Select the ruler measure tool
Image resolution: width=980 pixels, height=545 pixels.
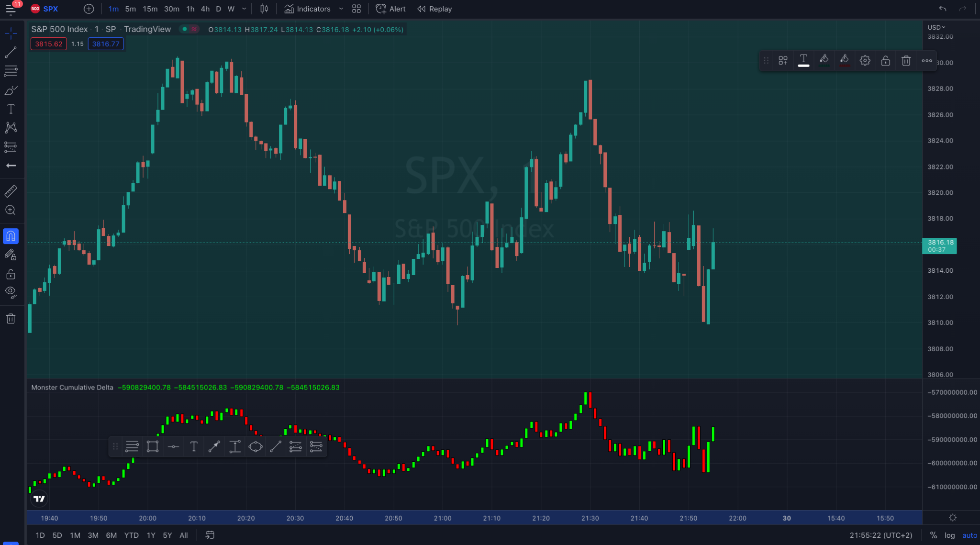point(11,191)
